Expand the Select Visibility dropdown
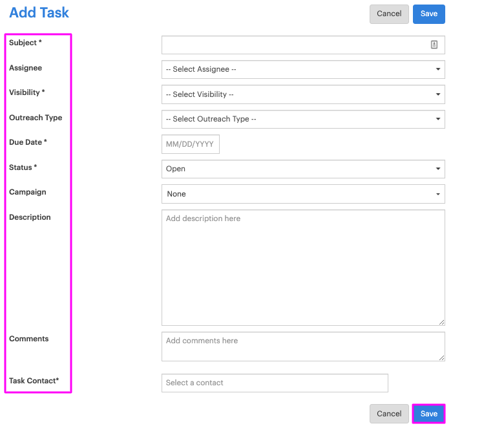 (303, 94)
